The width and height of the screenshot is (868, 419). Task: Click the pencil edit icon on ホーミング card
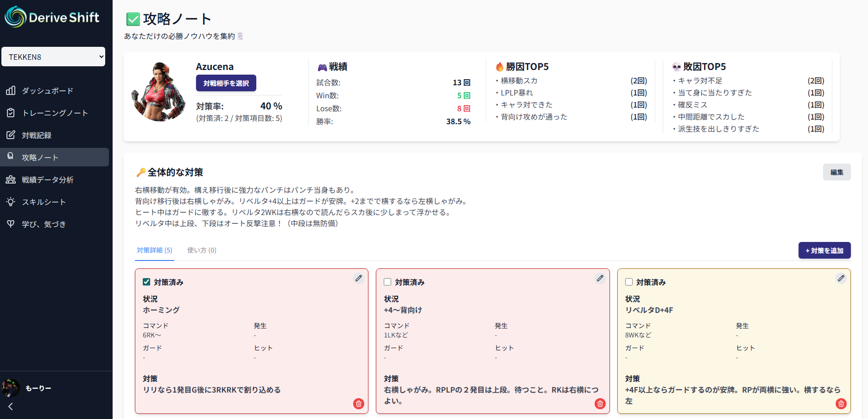(359, 278)
